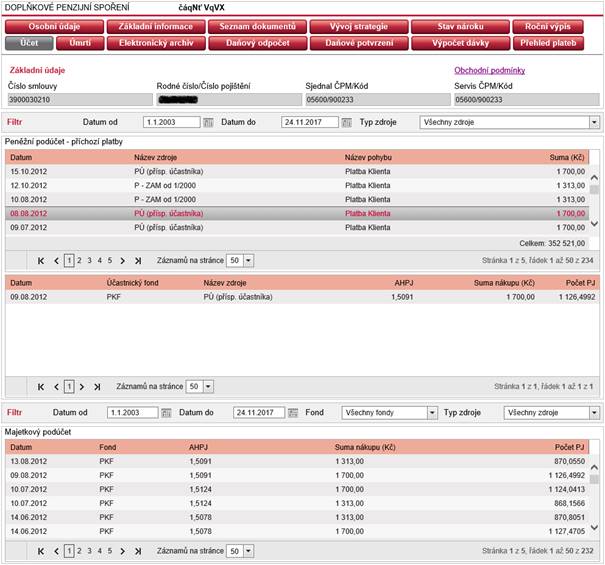Jump to first page of Majetkový podúčet table

point(41,551)
